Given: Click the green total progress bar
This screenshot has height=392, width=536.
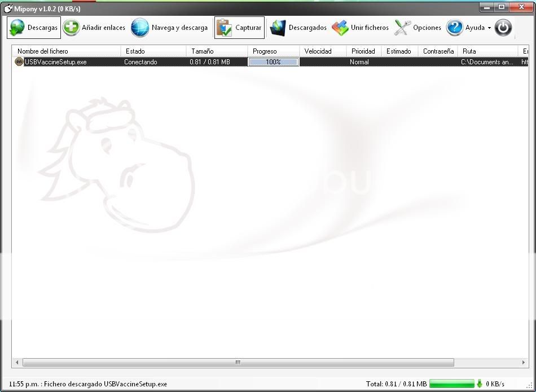Looking at the screenshot, I should click(452, 384).
